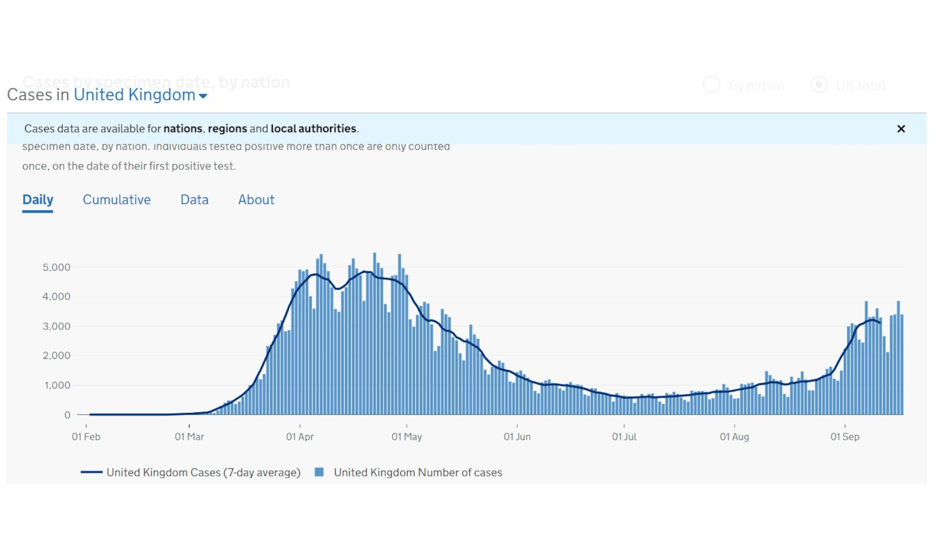This screenshot has width=934, height=560.
Task: Switch to the Cumulative tab
Action: (117, 200)
